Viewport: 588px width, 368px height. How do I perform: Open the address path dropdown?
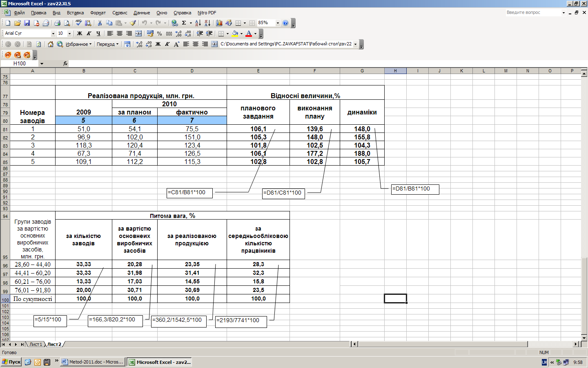[x=355, y=44]
